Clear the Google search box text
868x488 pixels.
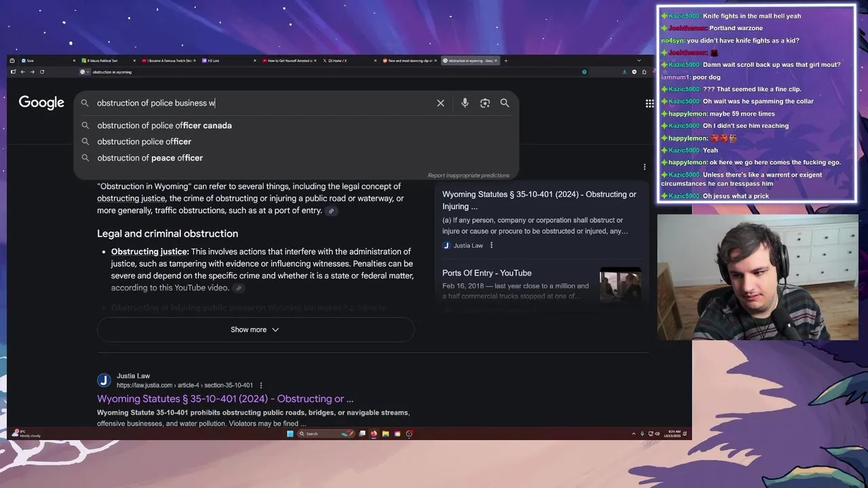(x=441, y=103)
